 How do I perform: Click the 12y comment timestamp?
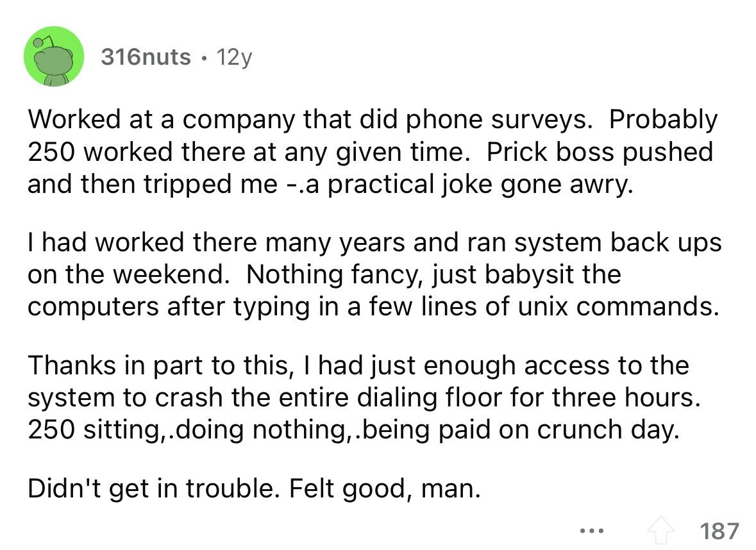234,57
